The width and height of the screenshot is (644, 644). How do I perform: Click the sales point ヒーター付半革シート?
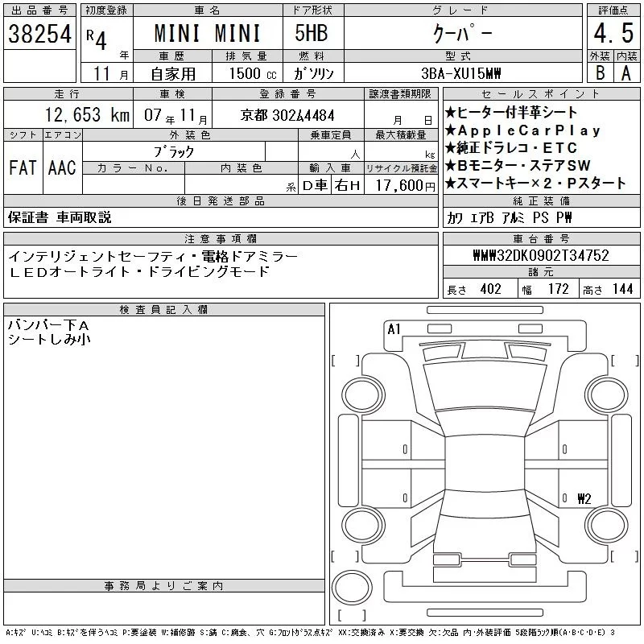[x=511, y=112]
